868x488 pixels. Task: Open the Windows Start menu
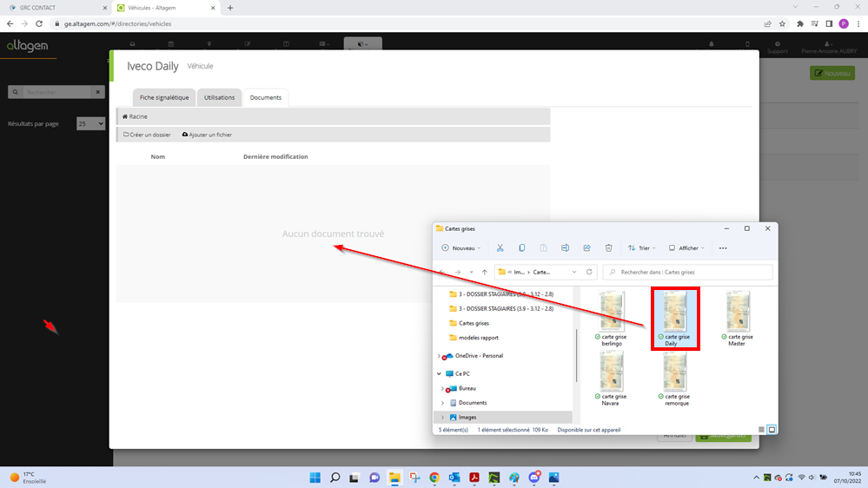[x=315, y=478]
